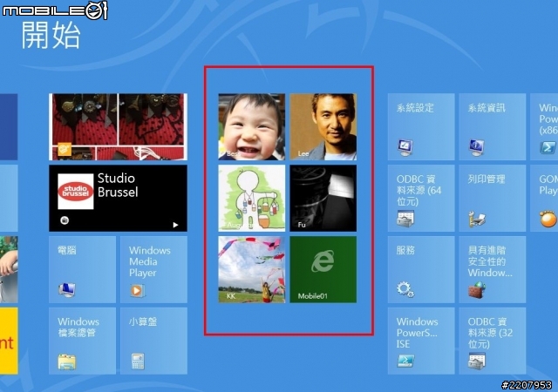Open the KK kite photo tile
This screenshot has width=558, height=392.
click(252, 269)
